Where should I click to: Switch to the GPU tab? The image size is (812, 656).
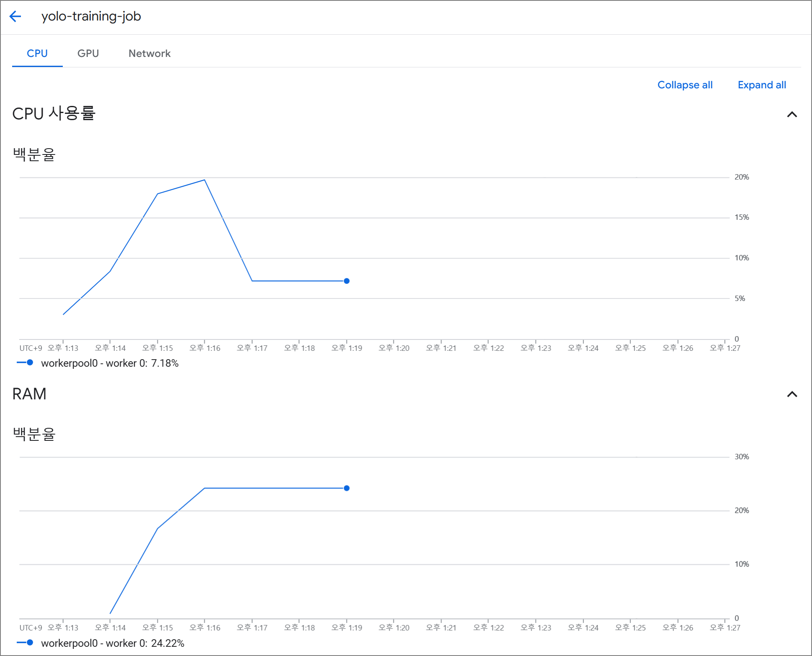coord(88,54)
